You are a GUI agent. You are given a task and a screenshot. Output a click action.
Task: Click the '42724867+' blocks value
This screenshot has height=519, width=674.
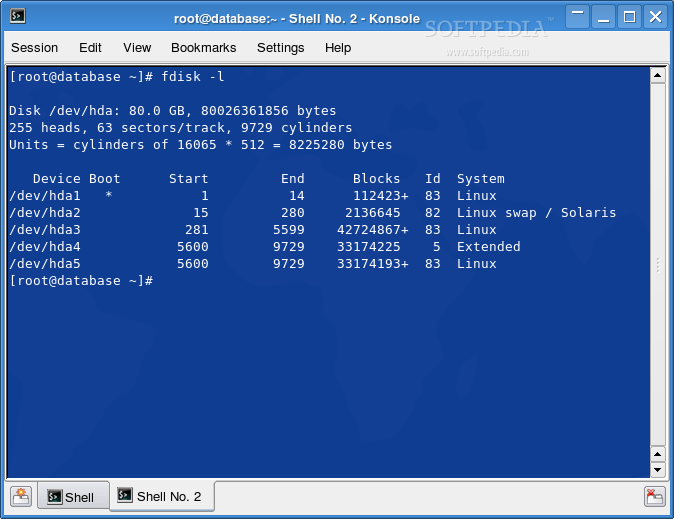coord(372,230)
